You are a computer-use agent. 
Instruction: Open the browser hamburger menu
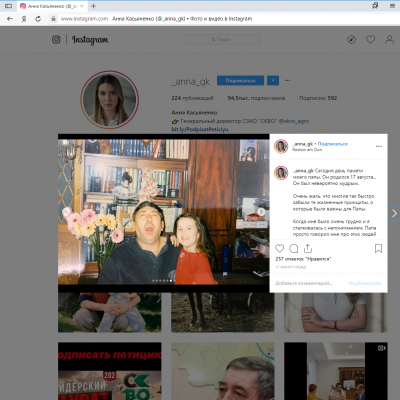coord(392,6)
